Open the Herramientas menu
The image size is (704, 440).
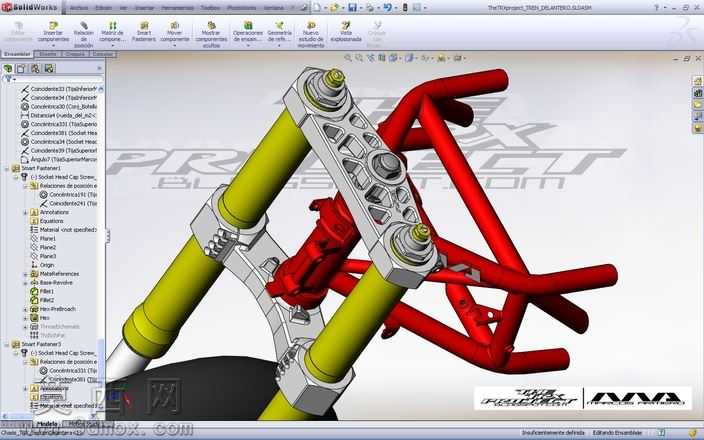[177, 8]
